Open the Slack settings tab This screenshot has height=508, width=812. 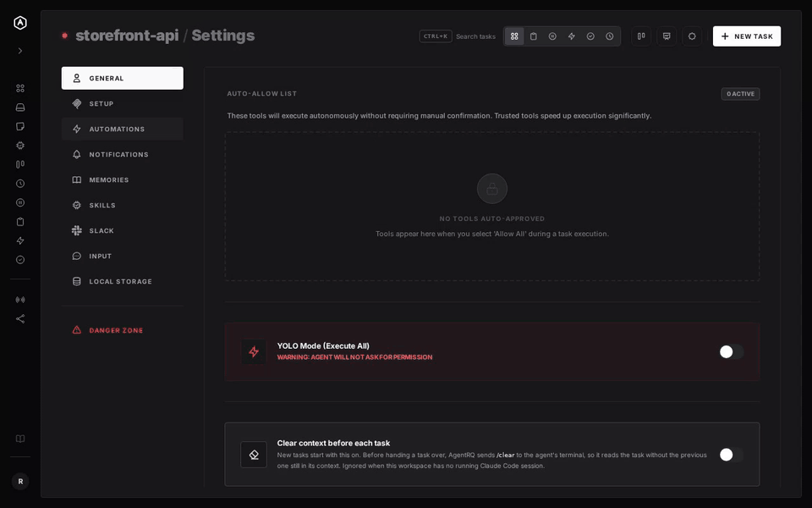[x=122, y=230]
